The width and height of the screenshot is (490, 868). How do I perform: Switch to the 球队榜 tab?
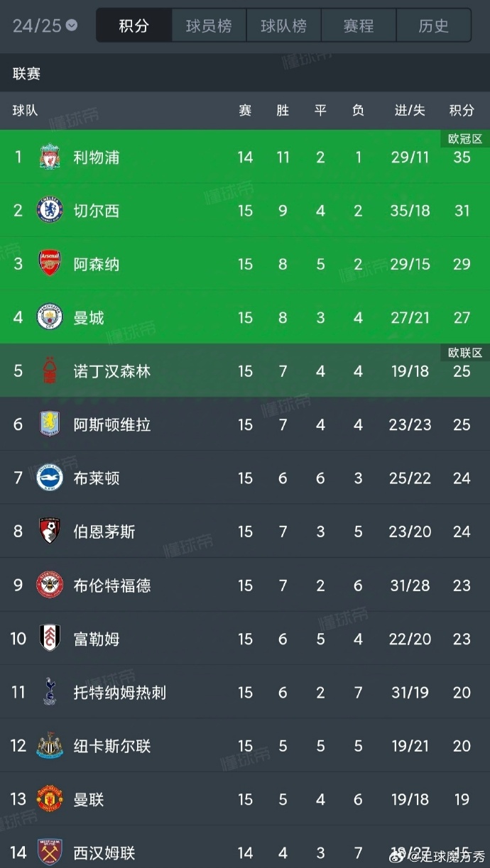pos(283,26)
